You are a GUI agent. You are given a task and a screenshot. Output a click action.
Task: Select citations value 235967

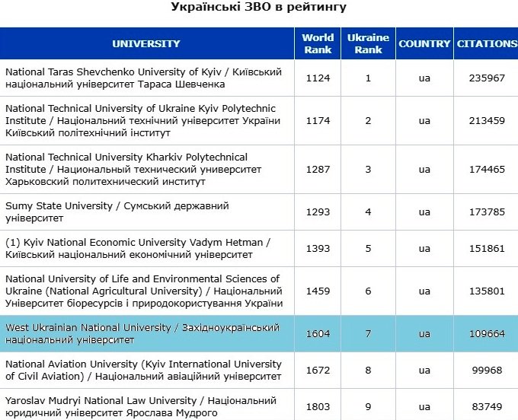[x=487, y=78]
